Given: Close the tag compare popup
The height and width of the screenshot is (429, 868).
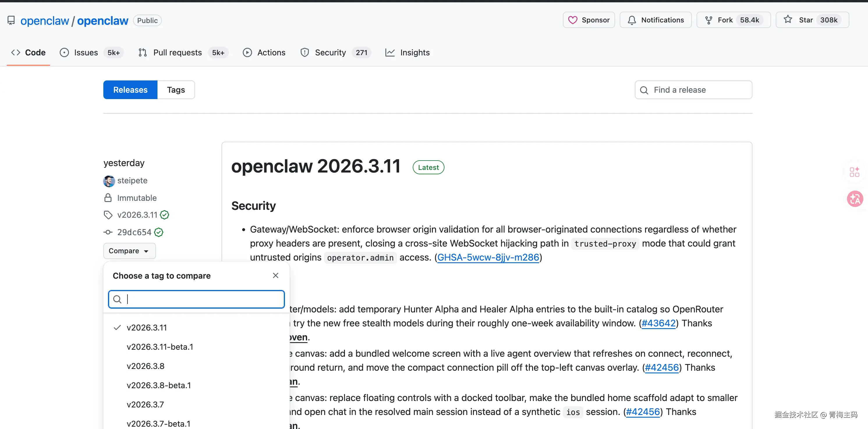Looking at the screenshot, I should pos(275,275).
